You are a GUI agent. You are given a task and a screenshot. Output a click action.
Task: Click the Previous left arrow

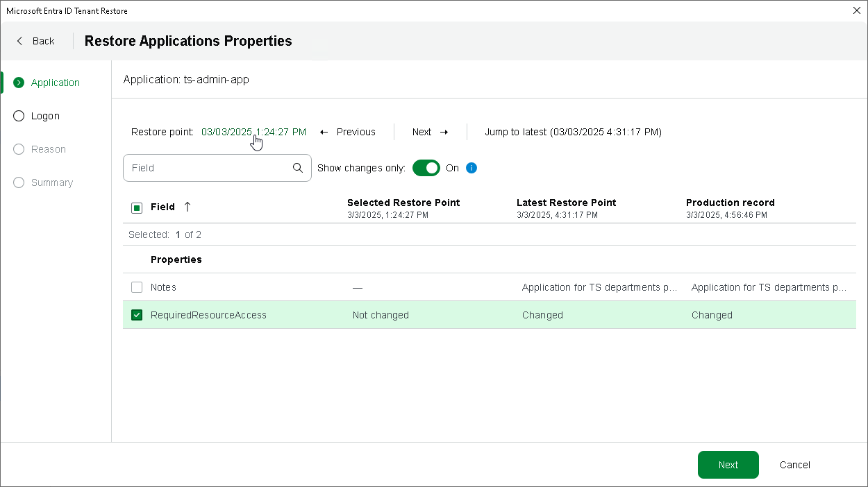point(324,132)
